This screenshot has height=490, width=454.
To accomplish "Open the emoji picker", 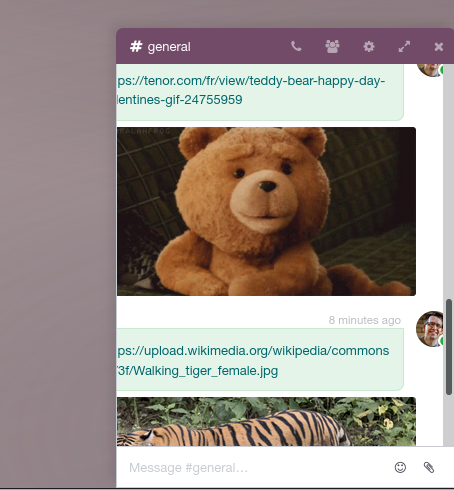I will (x=400, y=467).
